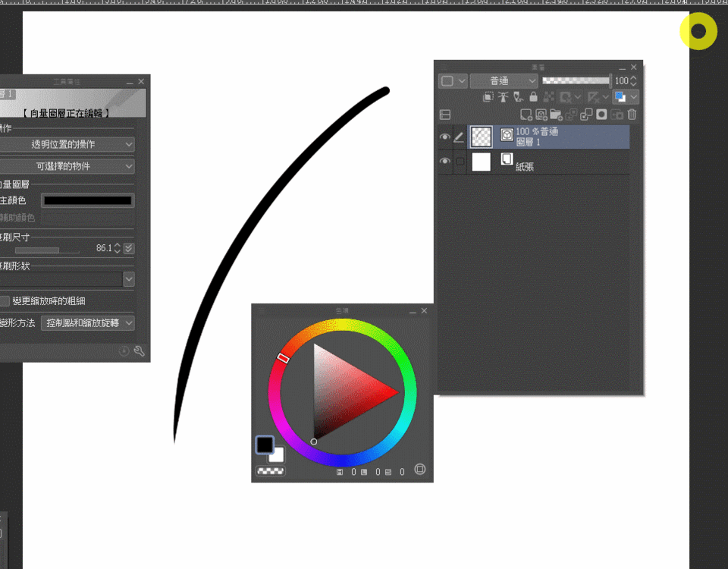
Task: Open the 控制點和縮放旋轉 dropdown
Action: (88, 323)
